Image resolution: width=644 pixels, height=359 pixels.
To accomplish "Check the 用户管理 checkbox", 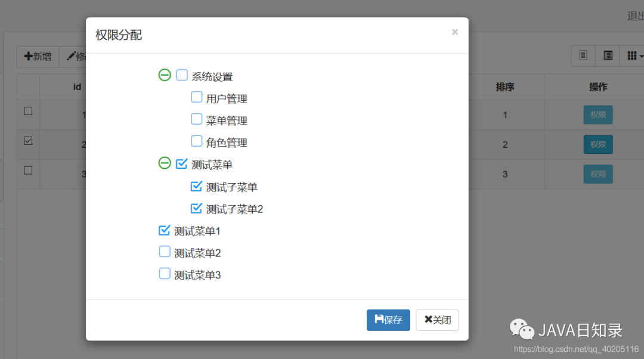I will tap(197, 97).
